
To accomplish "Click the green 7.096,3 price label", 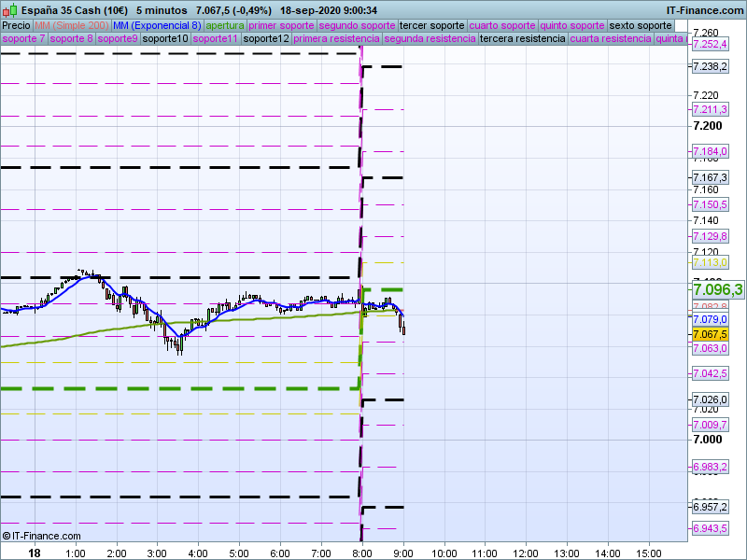I will tap(717, 289).
